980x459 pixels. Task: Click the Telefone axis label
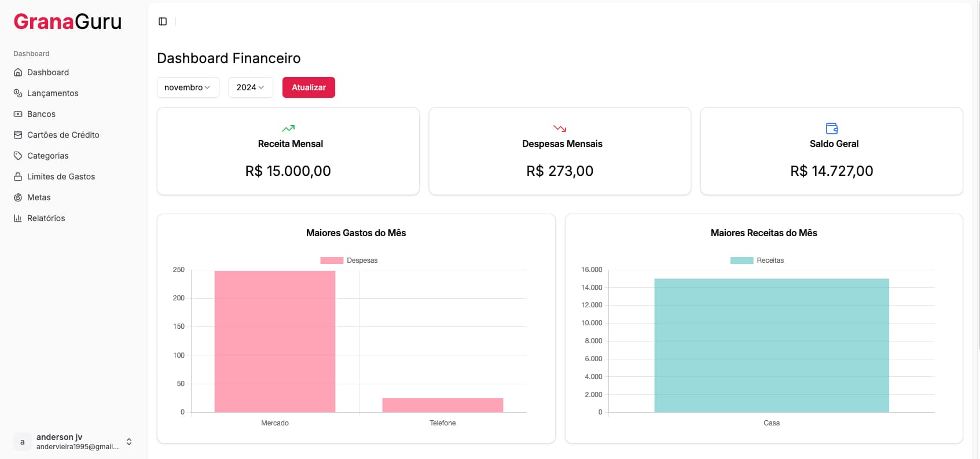(x=443, y=423)
